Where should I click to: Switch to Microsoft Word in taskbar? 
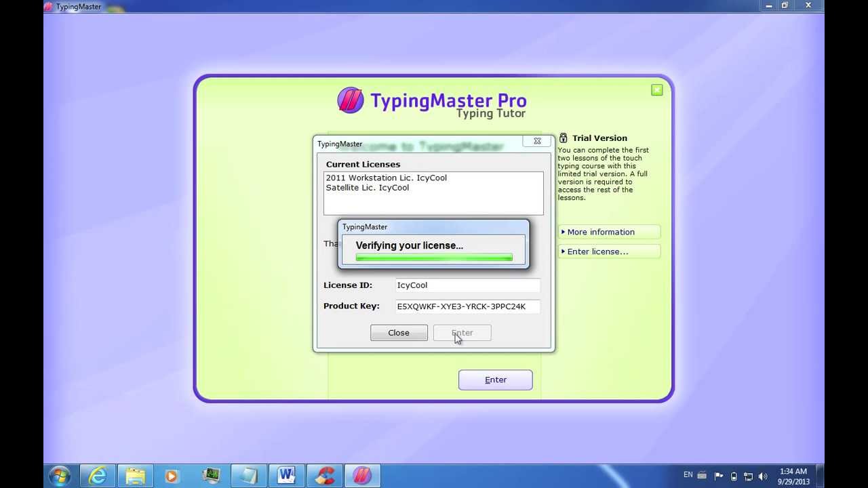click(287, 476)
